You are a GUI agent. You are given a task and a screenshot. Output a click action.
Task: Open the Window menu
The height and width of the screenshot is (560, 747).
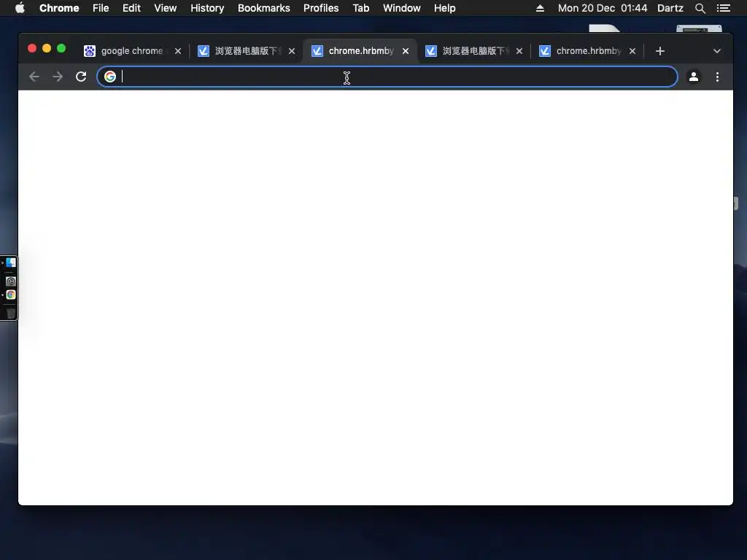pos(402,8)
